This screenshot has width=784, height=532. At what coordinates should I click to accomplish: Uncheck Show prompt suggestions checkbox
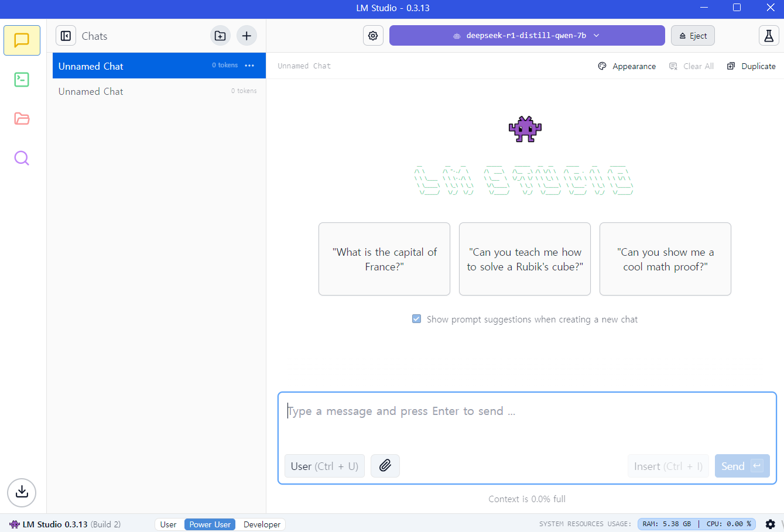(417, 319)
